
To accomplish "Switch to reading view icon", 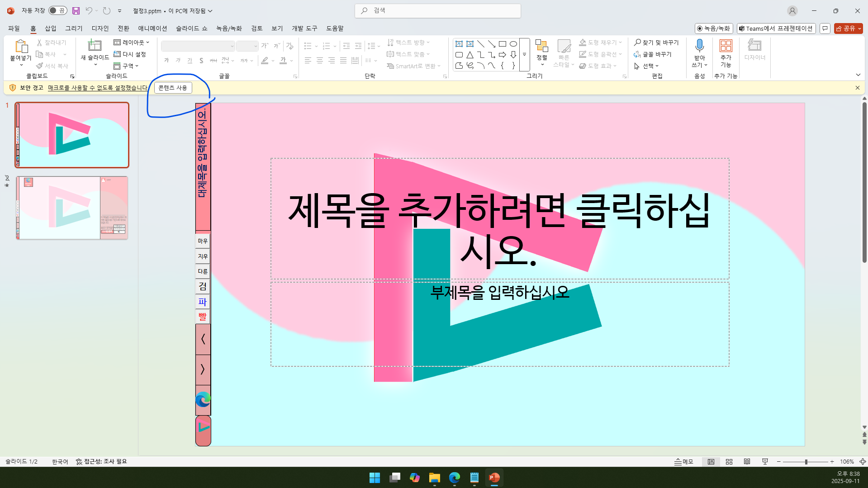I will (x=747, y=462).
